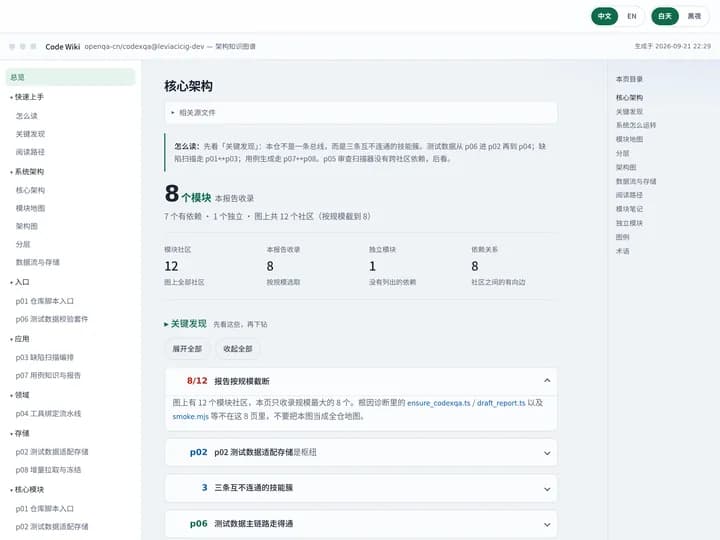
Task: Expand the p06 测试数据主链路走得通 card
Action: [361, 524]
